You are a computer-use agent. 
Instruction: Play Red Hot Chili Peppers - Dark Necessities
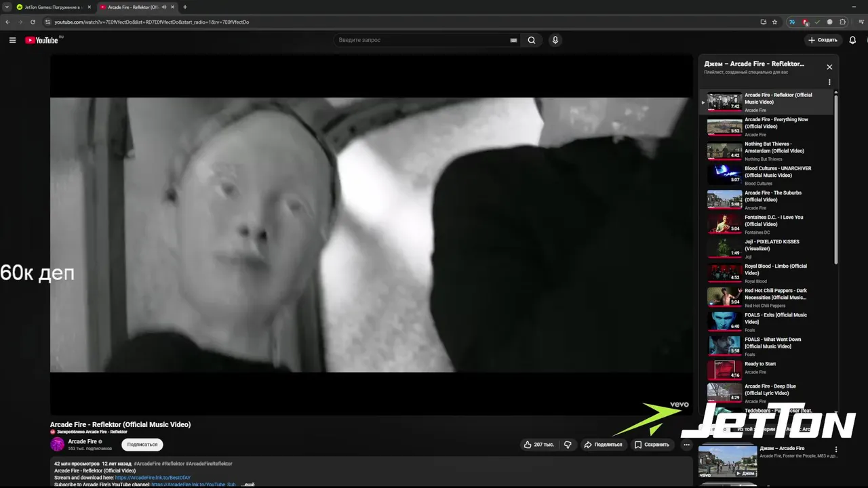tap(767, 297)
